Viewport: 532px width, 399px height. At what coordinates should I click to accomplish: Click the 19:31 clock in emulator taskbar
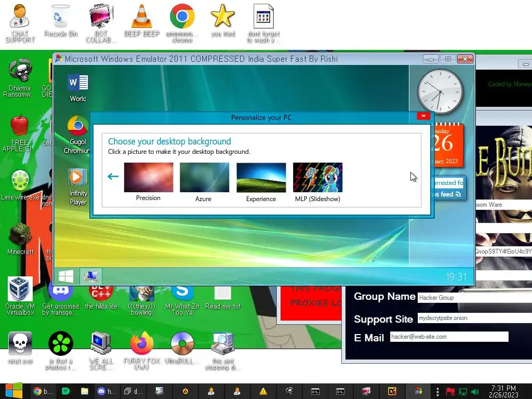pos(456,276)
